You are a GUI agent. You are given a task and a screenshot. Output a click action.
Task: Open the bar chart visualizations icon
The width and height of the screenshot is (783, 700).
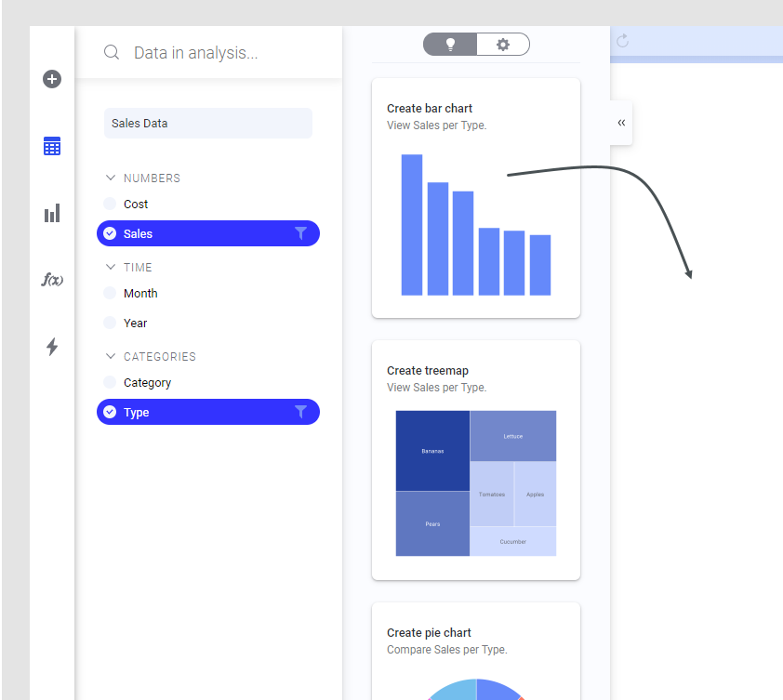coord(52,213)
